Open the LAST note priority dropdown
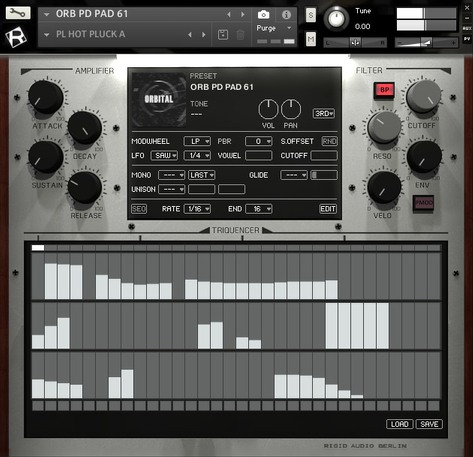This screenshot has height=457, width=473. tap(202, 175)
